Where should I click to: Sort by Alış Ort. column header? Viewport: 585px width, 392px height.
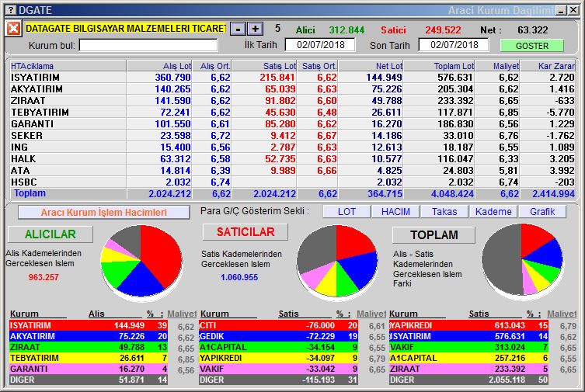point(212,66)
